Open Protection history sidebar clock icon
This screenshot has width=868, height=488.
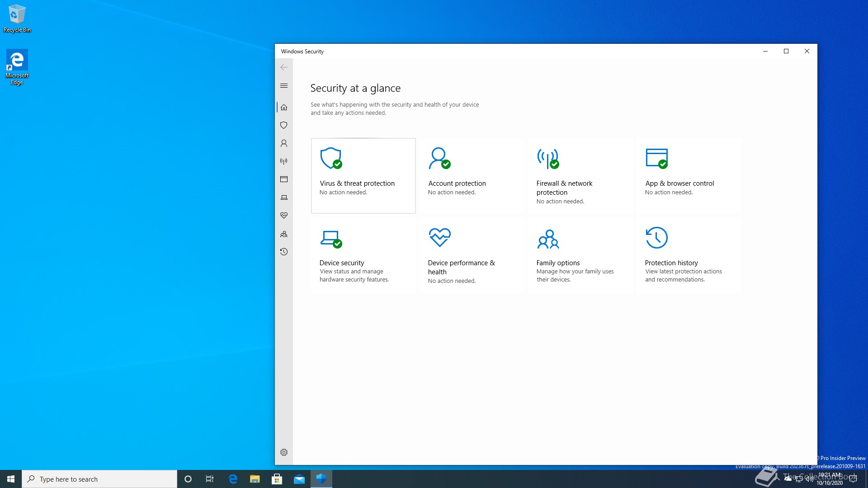[x=284, y=252]
